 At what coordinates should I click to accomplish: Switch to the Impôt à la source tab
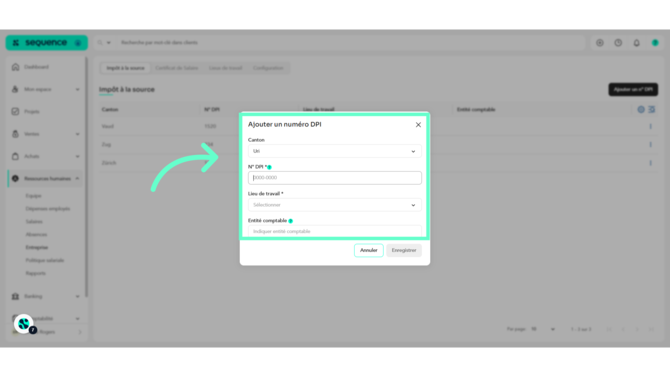[x=126, y=68]
